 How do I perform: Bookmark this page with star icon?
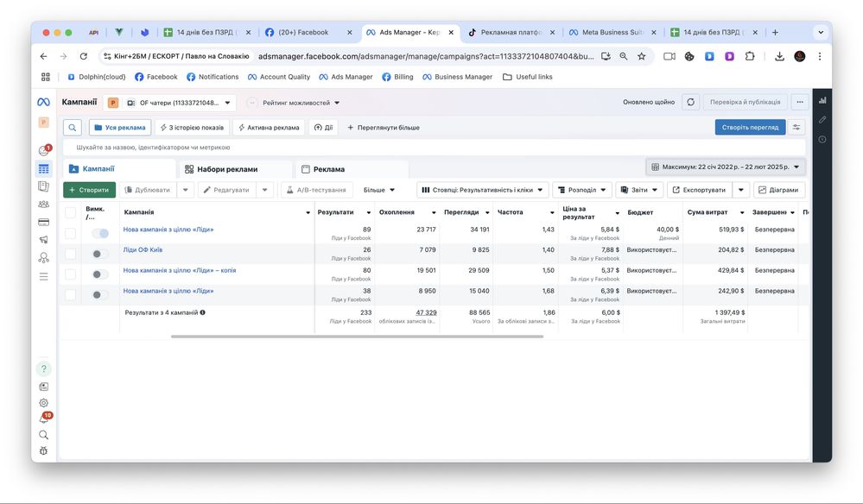[641, 56]
